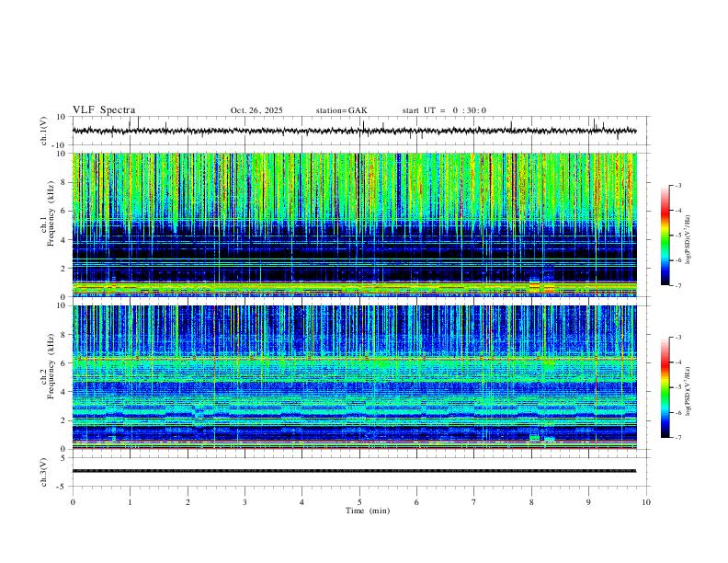Click time axis tick label "3"
The height and width of the screenshot is (563, 728).
tap(245, 502)
